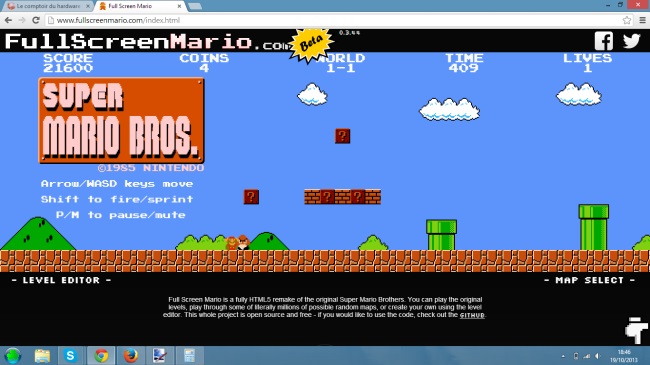Click the Beta starburst badge

click(x=311, y=44)
